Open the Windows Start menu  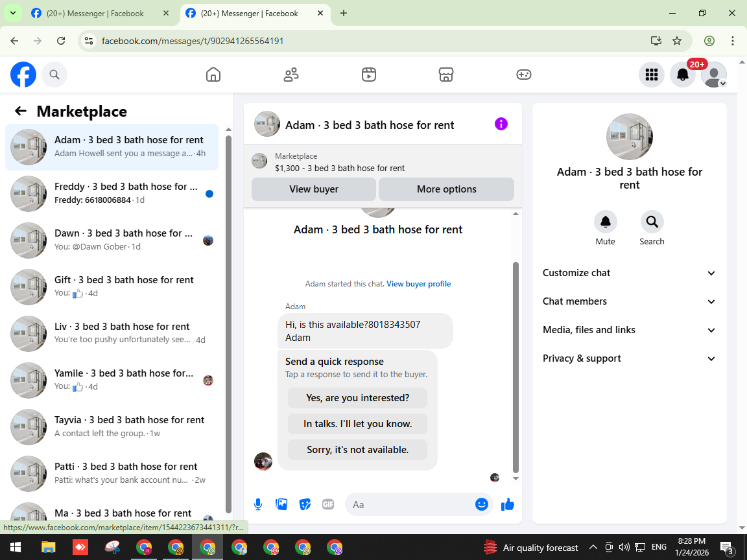click(x=16, y=547)
